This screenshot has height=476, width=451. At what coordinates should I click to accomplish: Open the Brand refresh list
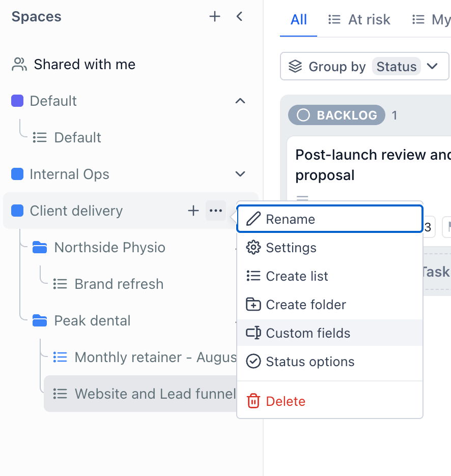[119, 284]
